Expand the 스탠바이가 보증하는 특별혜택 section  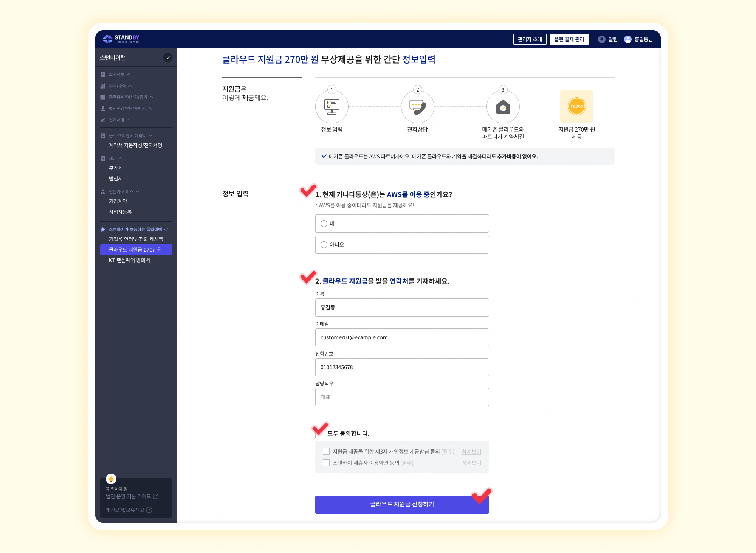click(166, 230)
